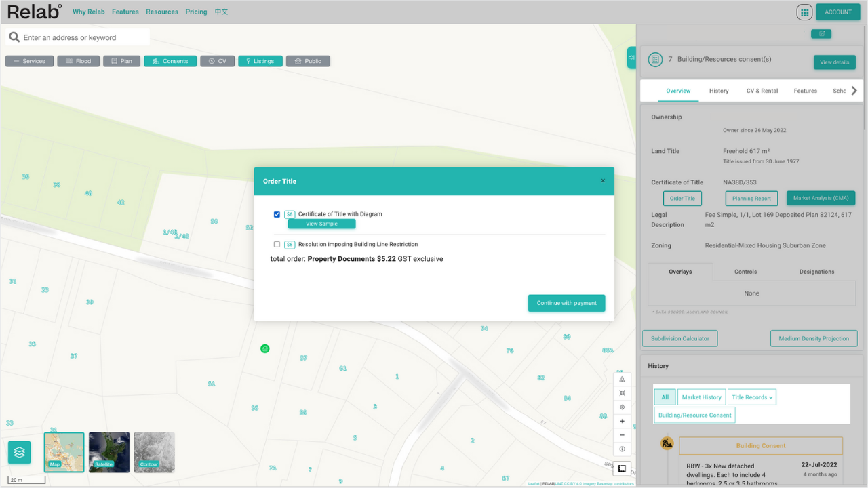Switch to the Controls tab
The image size is (868, 488).
point(745,271)
